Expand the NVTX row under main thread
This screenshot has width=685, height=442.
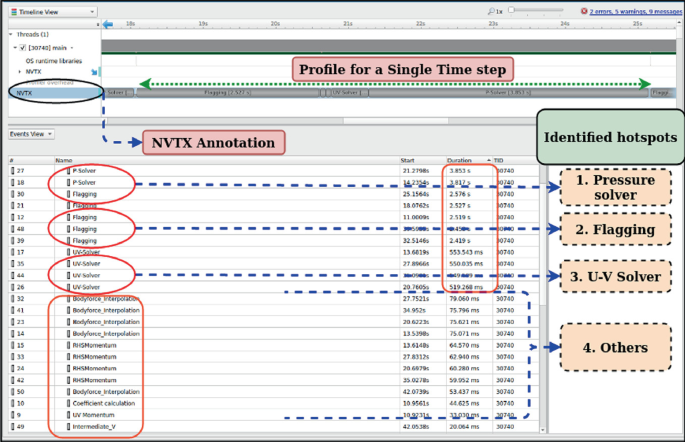[21, 71]
